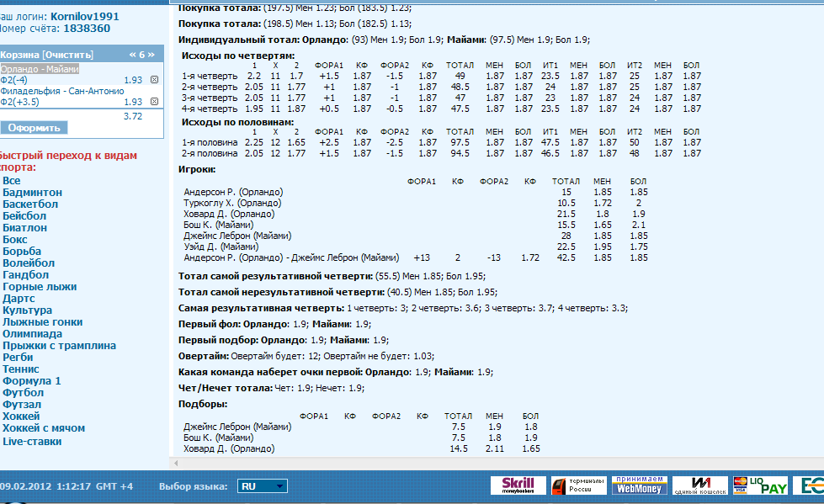Open Хоккей с мячом section

click(44, 428)
